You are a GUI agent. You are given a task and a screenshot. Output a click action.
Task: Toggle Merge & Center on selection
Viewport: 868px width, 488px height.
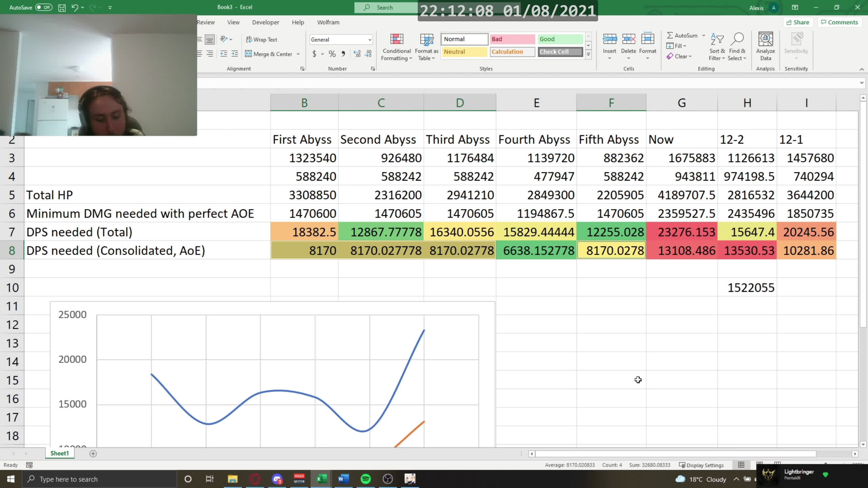pyautogui.click(x=269, y=54)
